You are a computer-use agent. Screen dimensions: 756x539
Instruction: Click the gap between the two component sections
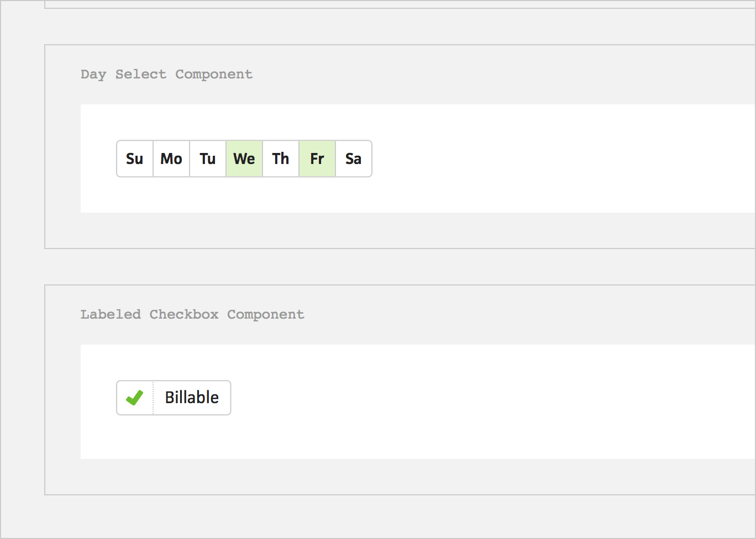(x=387, y=267)
